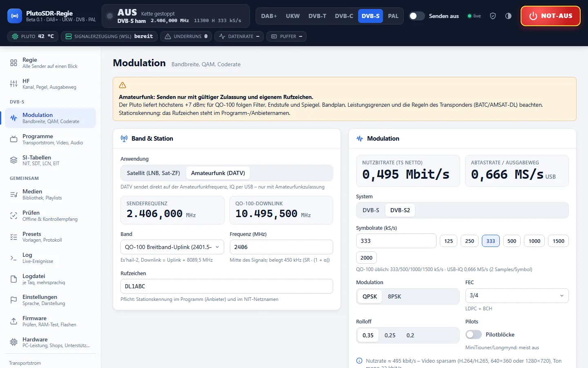This screenshot has width=588, height=368.
Task: Choose the 1000 kS/s symbol rate preset
Action: click(x=535, y=241)
